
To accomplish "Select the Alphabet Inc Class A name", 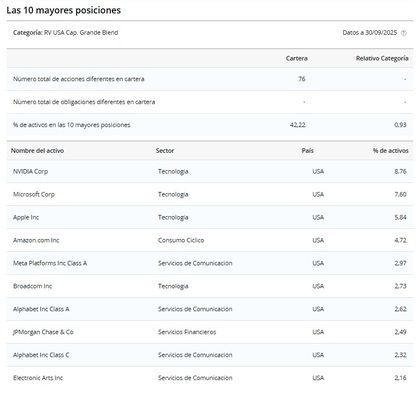I will coord(41,309).
